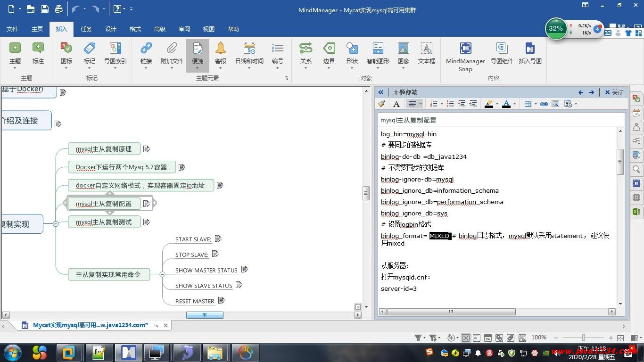The height and width of the screenshot is (362, 644).
Task: Switch to the 主页 ribbon tab
Action: pos(37,29)
